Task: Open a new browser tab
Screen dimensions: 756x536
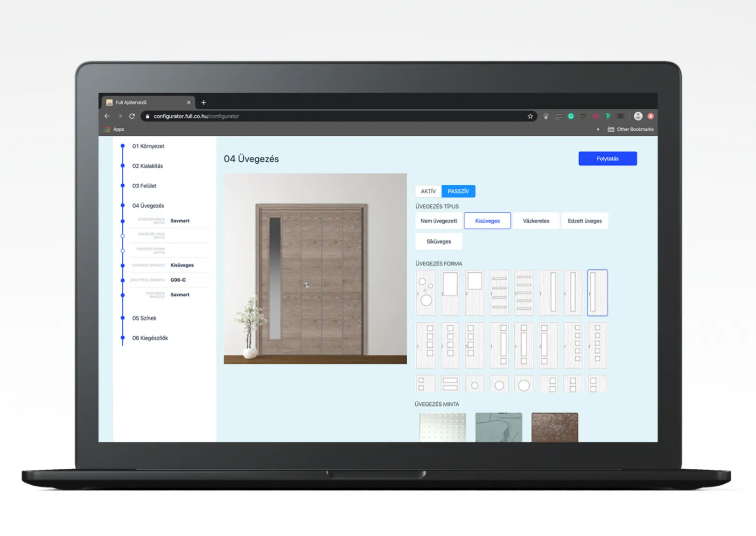Action: coord(203,103)
